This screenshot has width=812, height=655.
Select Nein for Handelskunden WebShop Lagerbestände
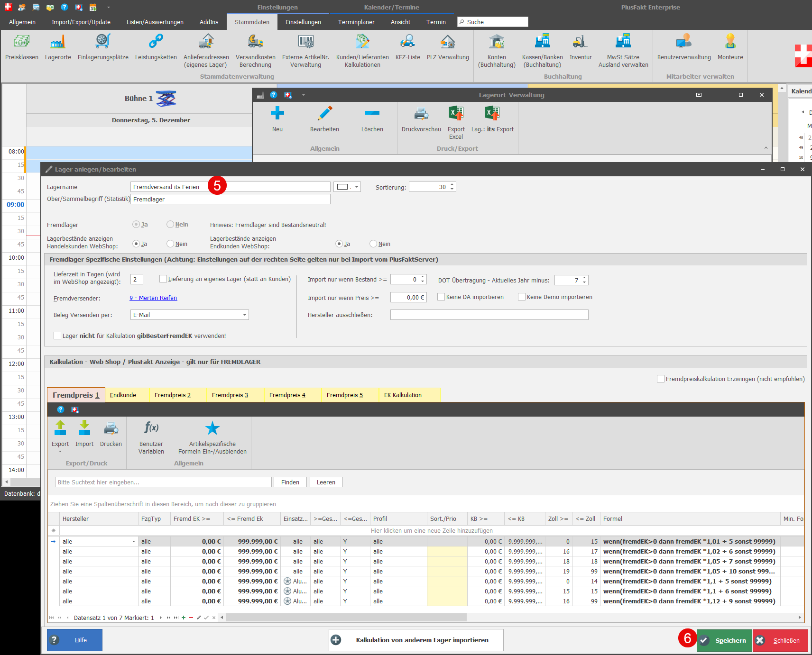pyautogui.click(x=170, y=244)
